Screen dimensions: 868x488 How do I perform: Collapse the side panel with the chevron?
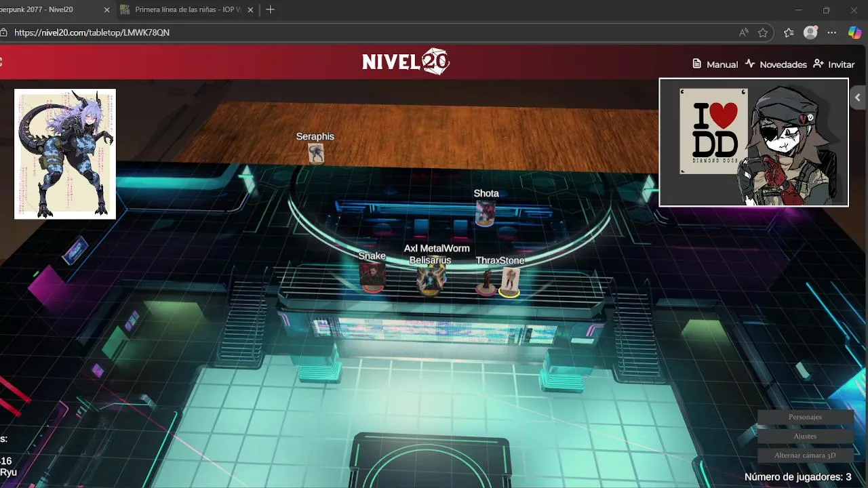click(857, 98)
